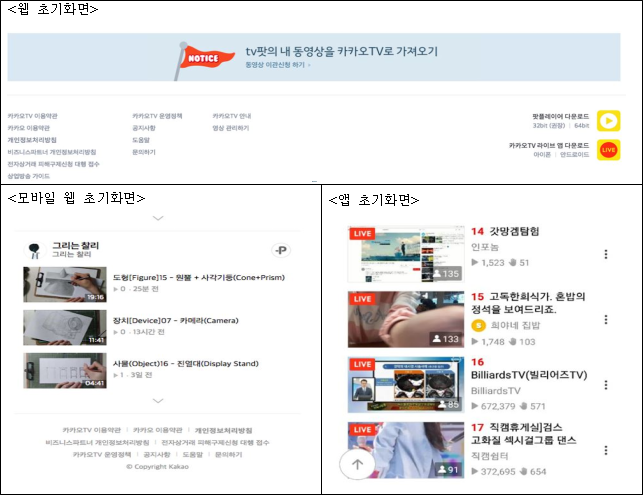Image resolution: width=643 pixels, height=495 pixels.
Task: Open more options for 갓망겜탐험
Action: point(606,254)
